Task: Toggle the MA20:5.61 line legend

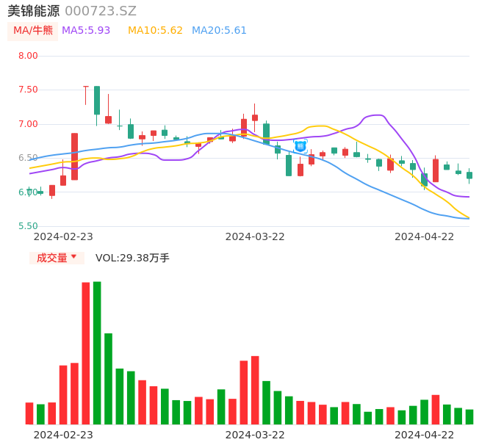Action: tap(219, 31)
